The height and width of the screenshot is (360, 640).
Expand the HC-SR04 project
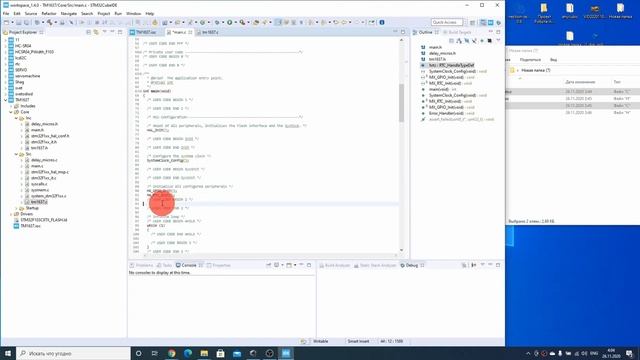(x=6, y=46)
